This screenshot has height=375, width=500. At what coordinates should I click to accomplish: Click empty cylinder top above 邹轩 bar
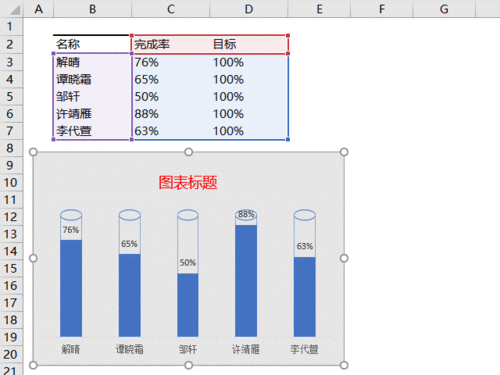click(x=188, y=215)
